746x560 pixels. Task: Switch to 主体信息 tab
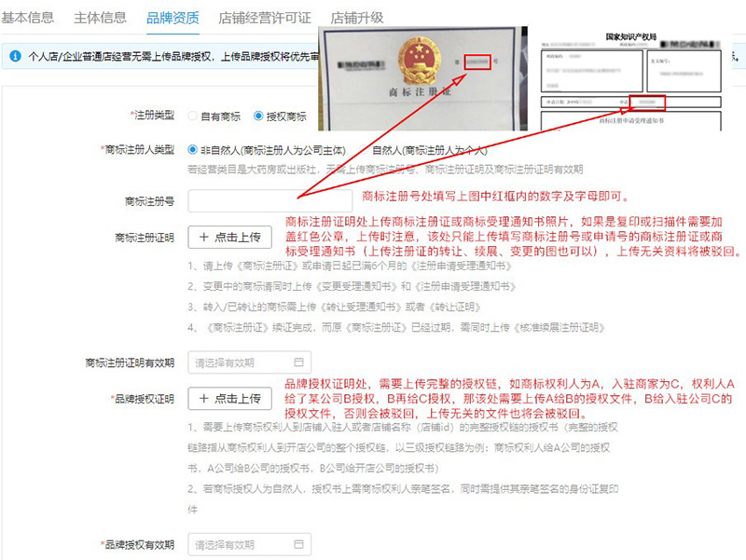(100, 18)
